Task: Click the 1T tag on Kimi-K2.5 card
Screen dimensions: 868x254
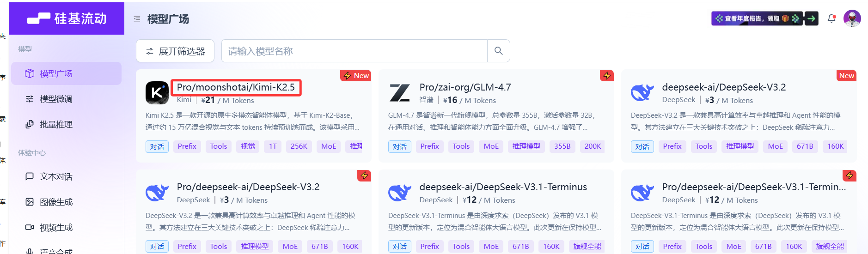Action: 273,146
